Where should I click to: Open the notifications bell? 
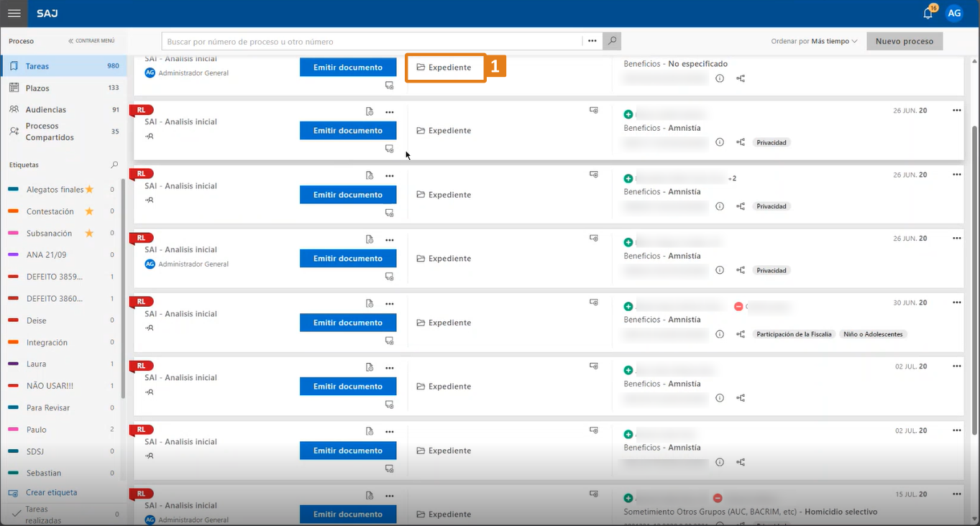(x=928, y=13)
